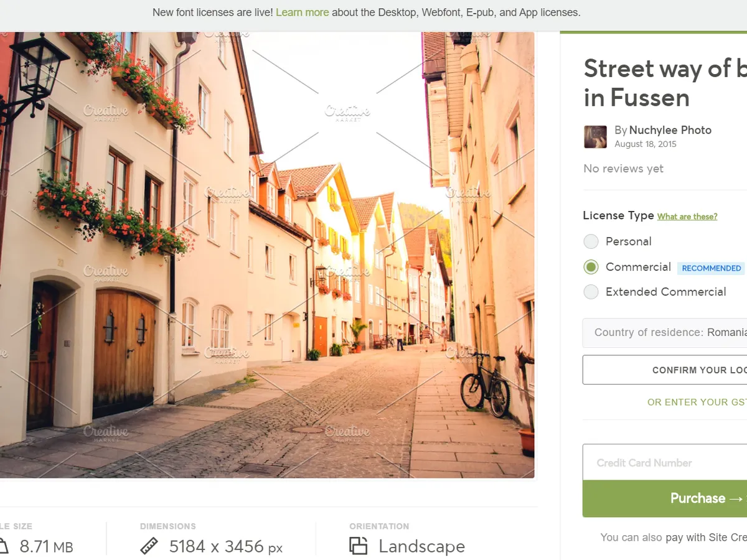The image size is (747, 560).
Task: Click the dimensions ruler icon
Action: (x=149, y=546)
